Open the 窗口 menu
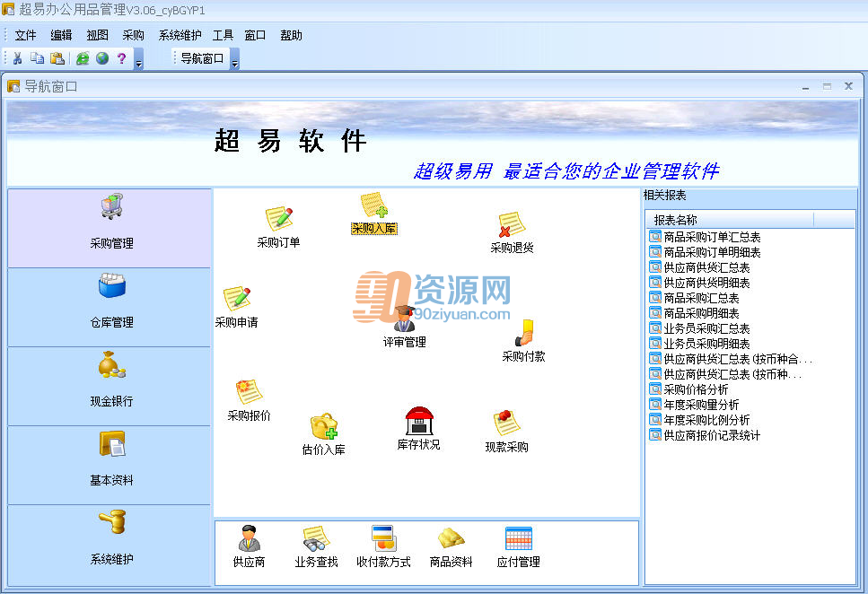 tap(255, 35)
